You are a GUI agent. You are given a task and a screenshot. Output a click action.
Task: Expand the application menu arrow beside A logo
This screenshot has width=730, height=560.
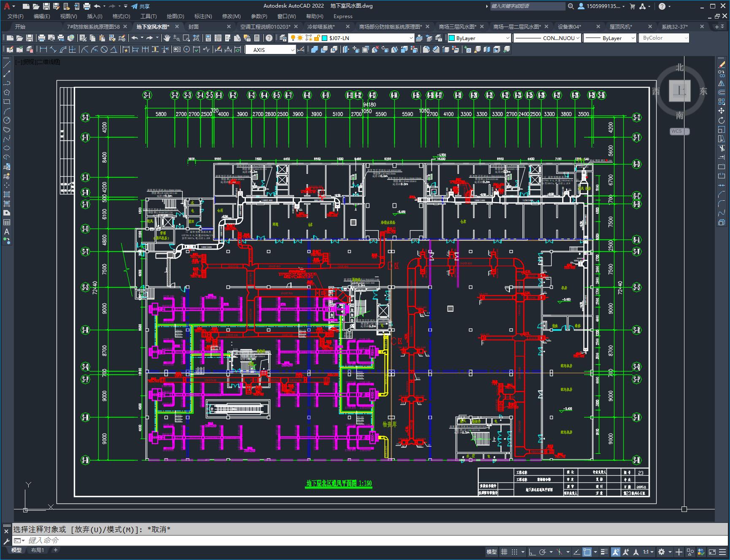point(14,6)
